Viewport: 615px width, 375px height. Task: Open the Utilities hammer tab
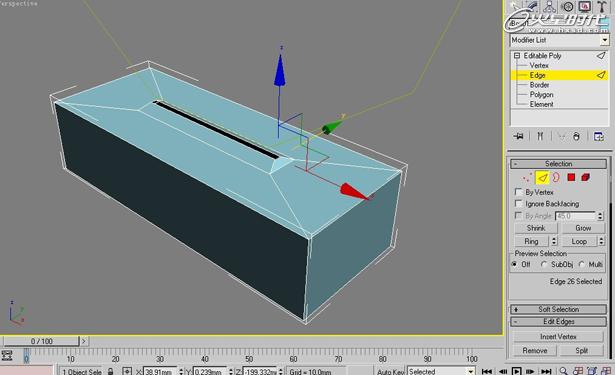tap(602, 6)
